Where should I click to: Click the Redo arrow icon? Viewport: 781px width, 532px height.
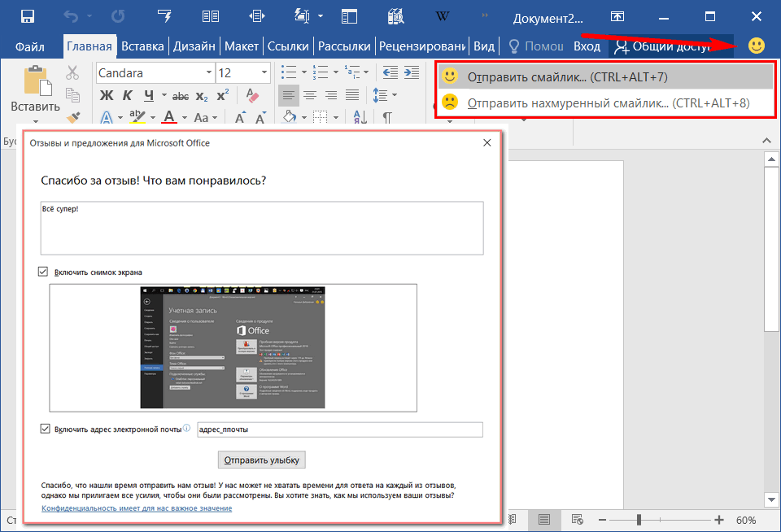coord(118,16)
